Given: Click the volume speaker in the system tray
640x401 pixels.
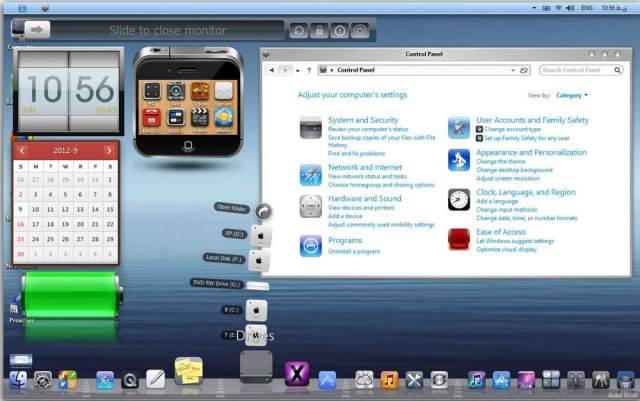Looking at the screenshot, I should coord(570,8).
